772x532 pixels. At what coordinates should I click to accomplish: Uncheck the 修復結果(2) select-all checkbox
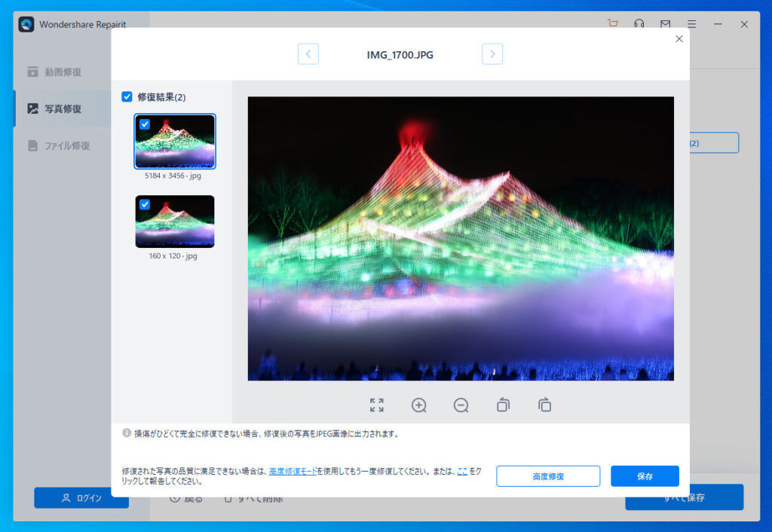[125, 96]
